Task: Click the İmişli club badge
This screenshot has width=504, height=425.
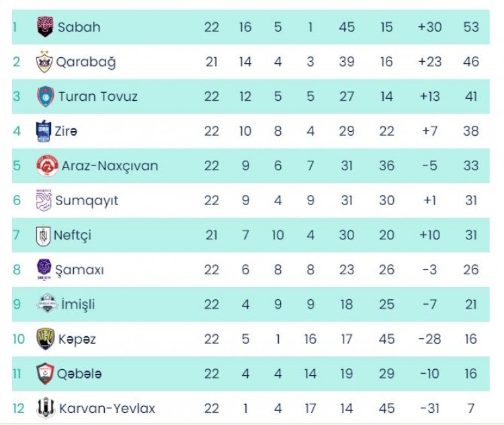Action: (47, 304)
